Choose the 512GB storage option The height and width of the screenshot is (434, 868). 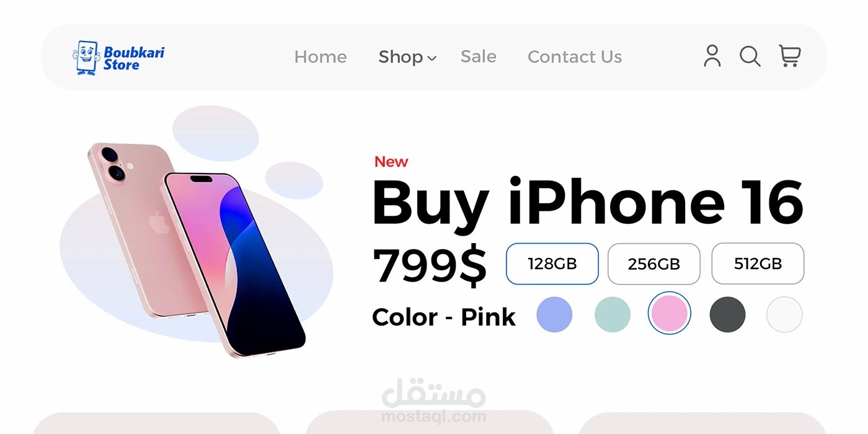pos(758,263)
